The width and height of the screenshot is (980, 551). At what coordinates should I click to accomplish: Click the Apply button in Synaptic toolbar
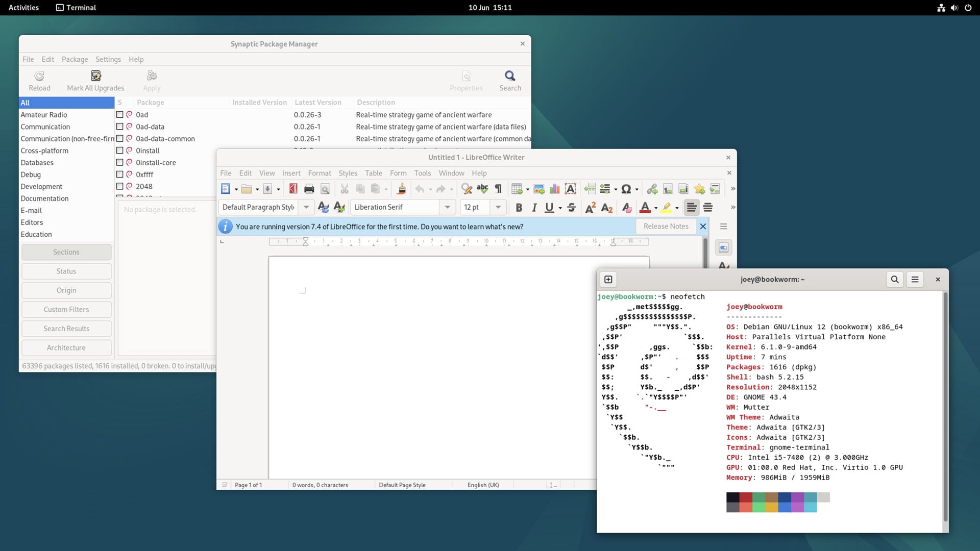152,80
